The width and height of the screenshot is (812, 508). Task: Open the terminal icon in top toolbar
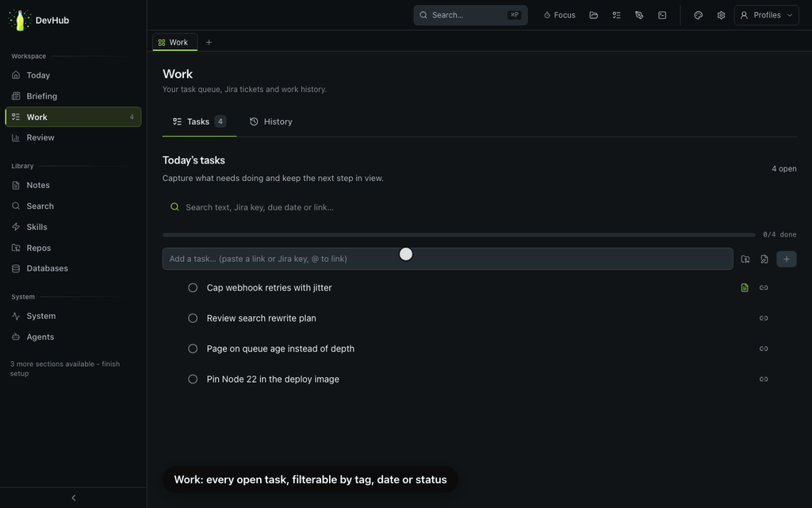point(662,15)
